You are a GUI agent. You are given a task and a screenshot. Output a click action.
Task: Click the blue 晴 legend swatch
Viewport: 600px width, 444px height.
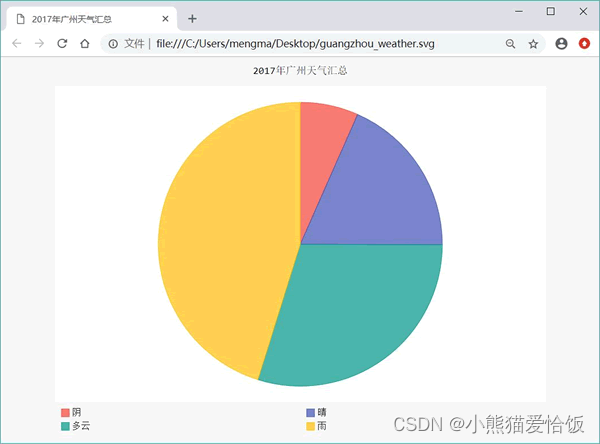click(x=310, y=413)
